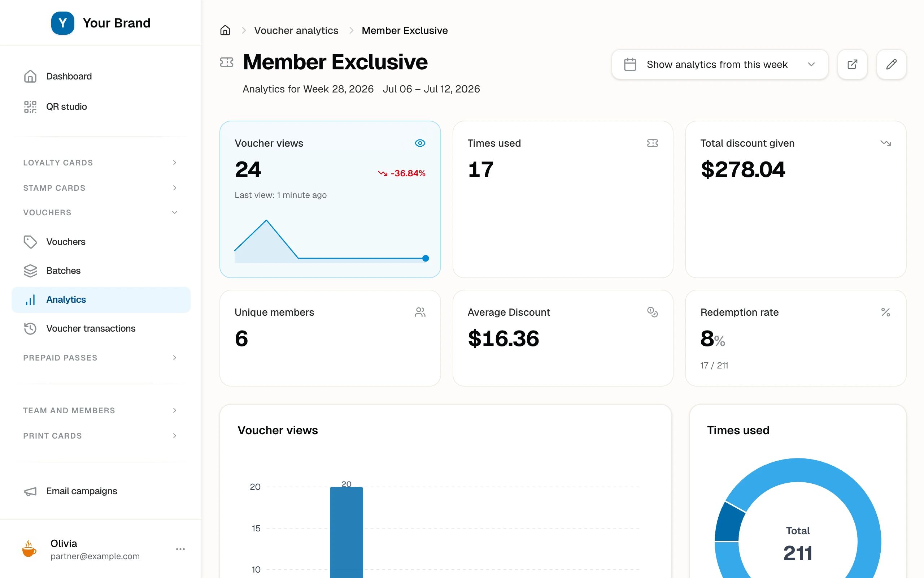The image size is (924, 578).
Task: Expand the Stamp Cards section
Action: coord(101,188)
